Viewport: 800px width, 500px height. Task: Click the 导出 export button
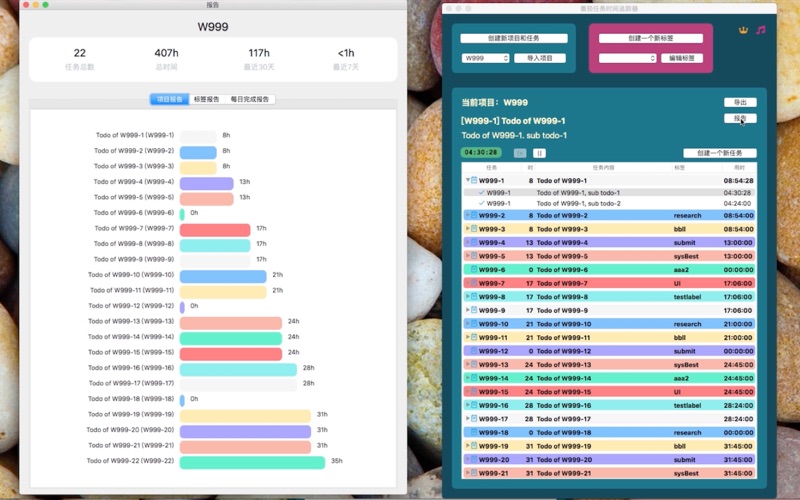coord(740,102)
